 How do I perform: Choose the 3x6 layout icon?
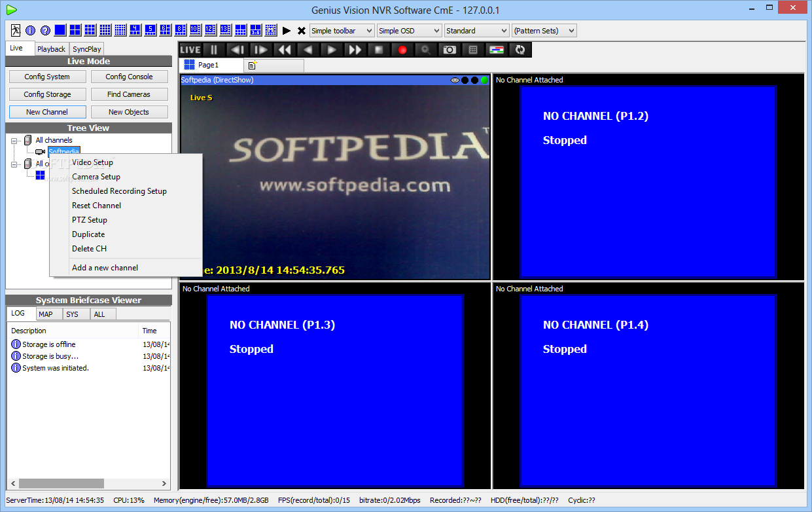pos(255,30)
